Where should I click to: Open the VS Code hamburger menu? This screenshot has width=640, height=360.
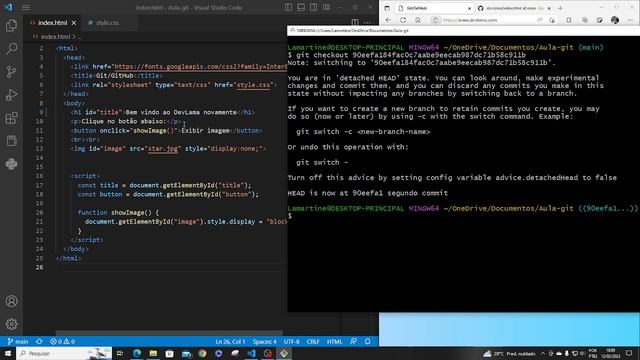pos(26,7)
